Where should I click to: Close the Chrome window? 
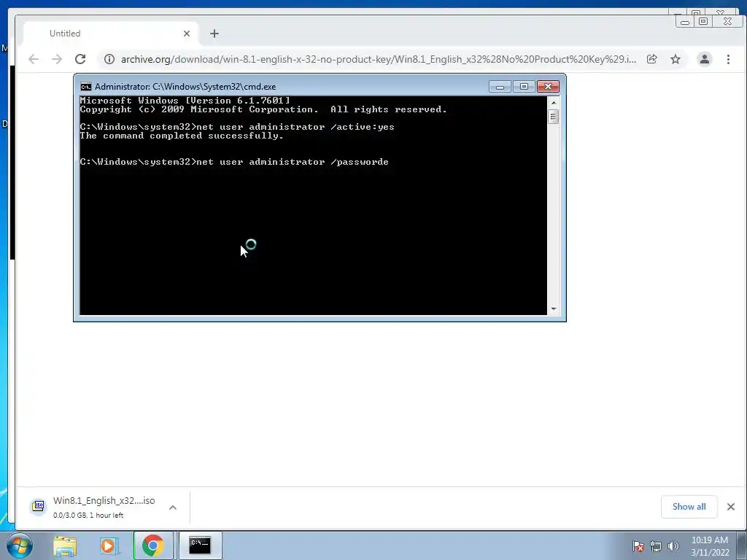[727, 21]
